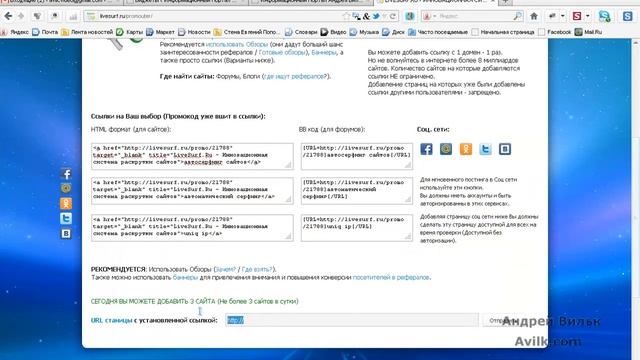Open the Начальная страница bookmark
Viewport: 640px width, 360px height.
[503, 32]
